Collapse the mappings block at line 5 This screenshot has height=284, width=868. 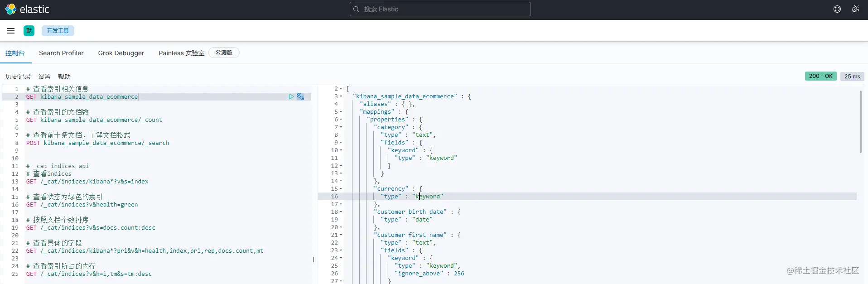pyautogui.click(x=341, y=112)
